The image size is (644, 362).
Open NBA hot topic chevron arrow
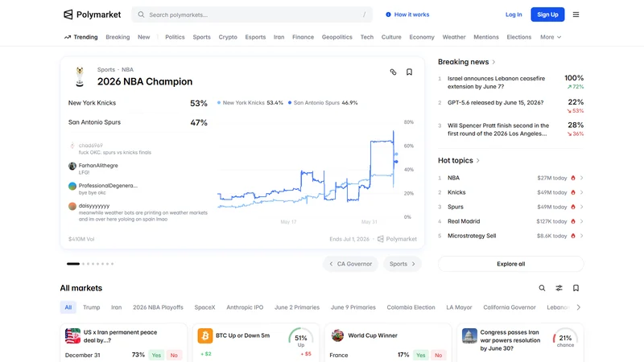pyautogui.click(x=581, y=178)
